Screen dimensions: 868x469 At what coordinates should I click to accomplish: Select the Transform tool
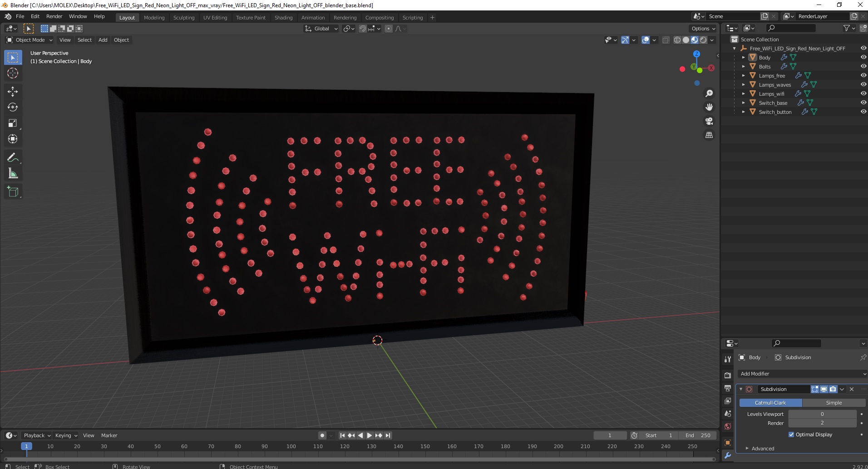point(13,139)
